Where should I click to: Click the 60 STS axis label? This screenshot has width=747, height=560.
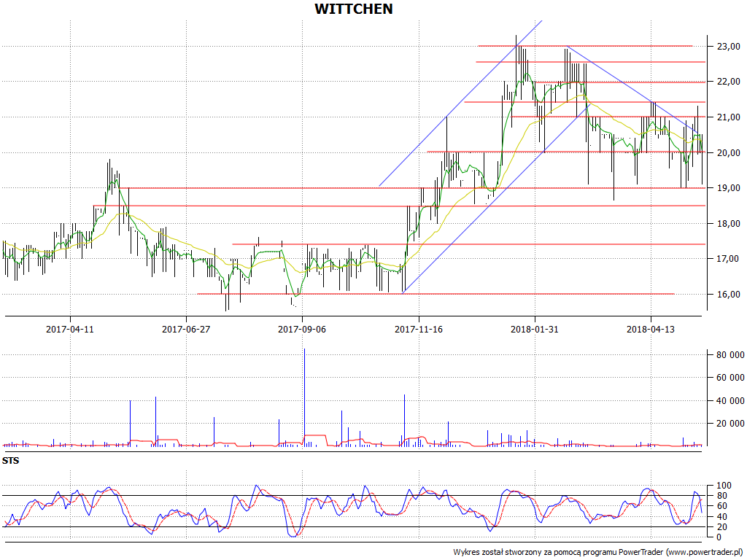721,506
